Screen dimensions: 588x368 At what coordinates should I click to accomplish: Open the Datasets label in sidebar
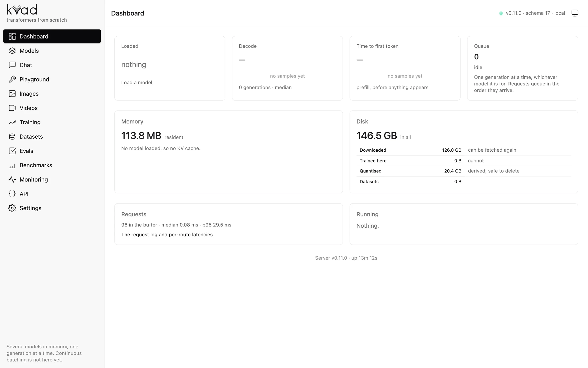pyautogui.click(x=31, y=136)
